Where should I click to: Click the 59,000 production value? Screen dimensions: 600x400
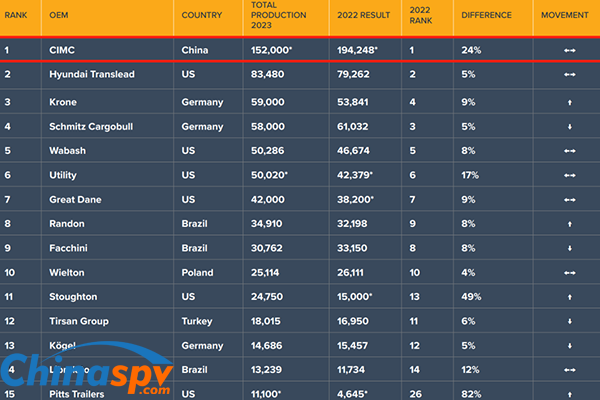pos(267,102)
